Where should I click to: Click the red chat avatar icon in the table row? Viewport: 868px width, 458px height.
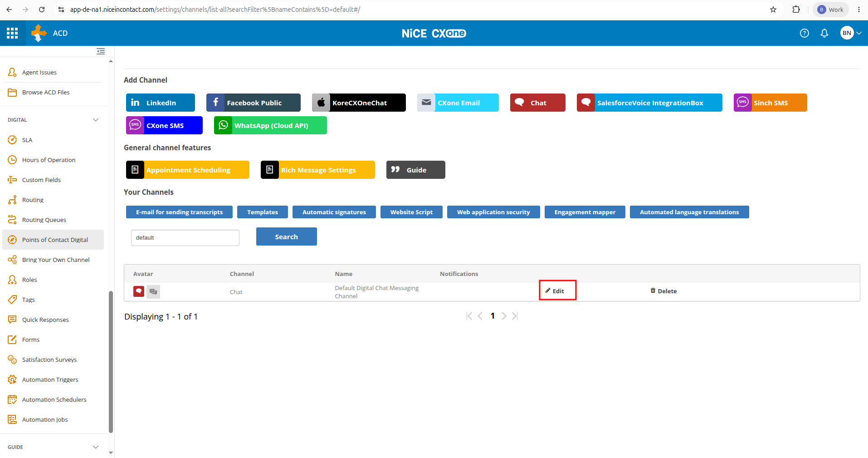tap(139, 291)
